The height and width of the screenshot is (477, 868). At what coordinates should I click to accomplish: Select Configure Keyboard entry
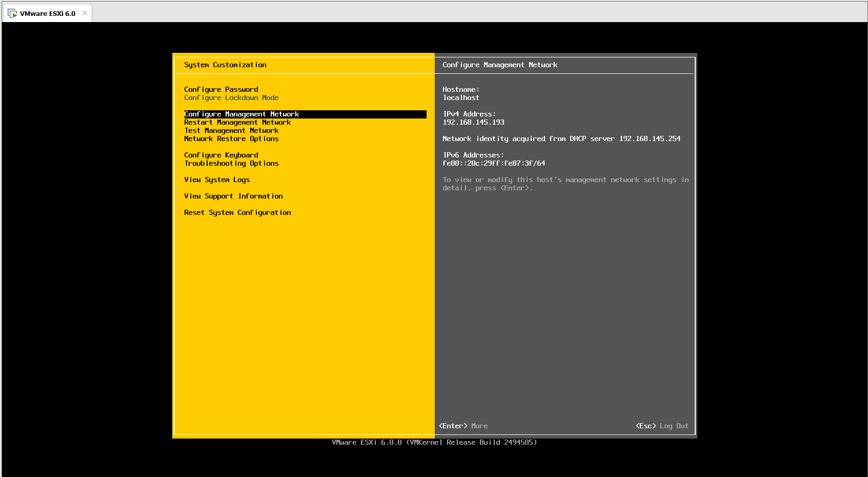coord(221,155)
